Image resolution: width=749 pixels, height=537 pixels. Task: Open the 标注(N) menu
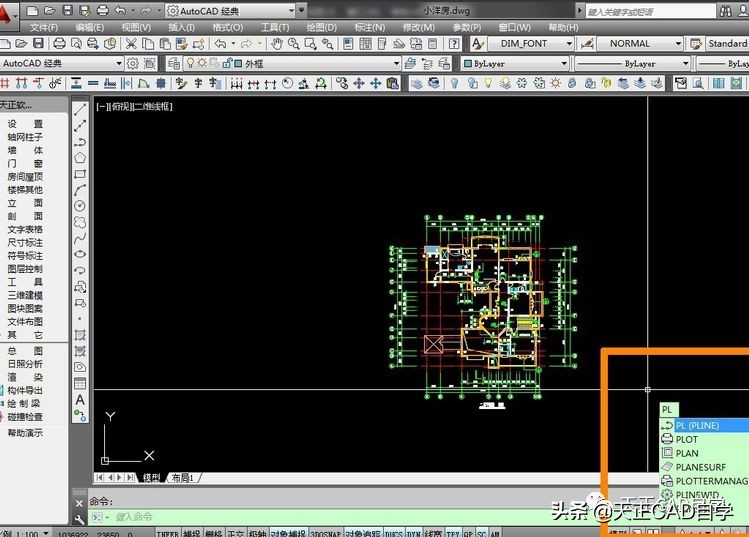369,27
